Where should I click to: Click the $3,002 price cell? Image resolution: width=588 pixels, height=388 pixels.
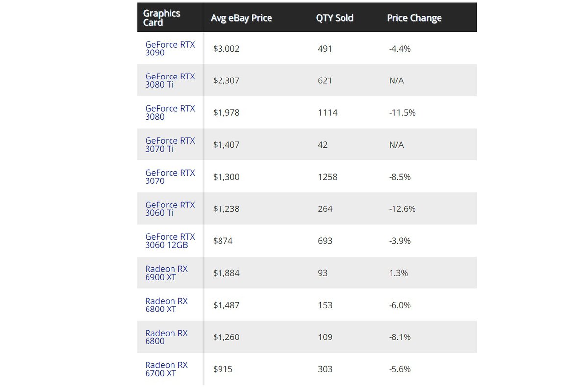[x=226, y=49]
